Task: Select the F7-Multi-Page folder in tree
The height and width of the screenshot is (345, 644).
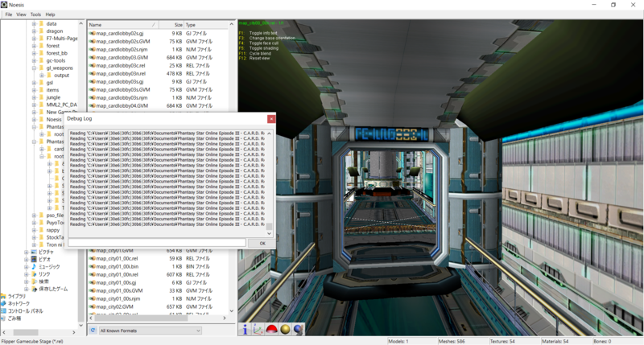Action: click(x=62, y=39)
